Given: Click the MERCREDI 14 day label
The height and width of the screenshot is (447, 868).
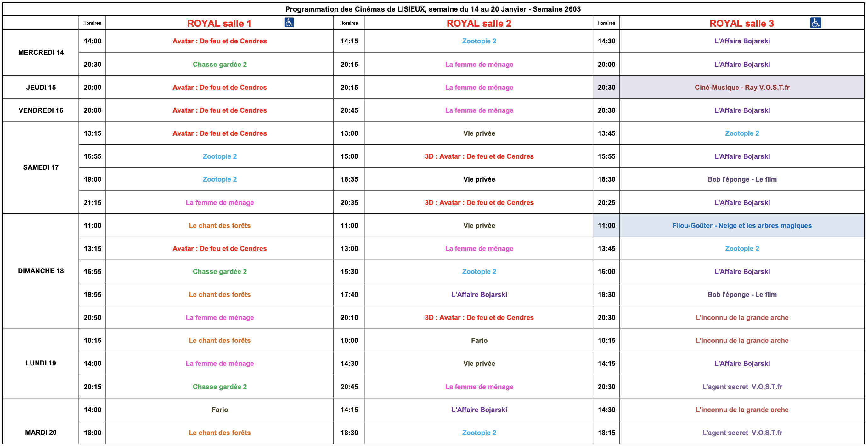Looking at the screenshot, I should coord(41,53).
